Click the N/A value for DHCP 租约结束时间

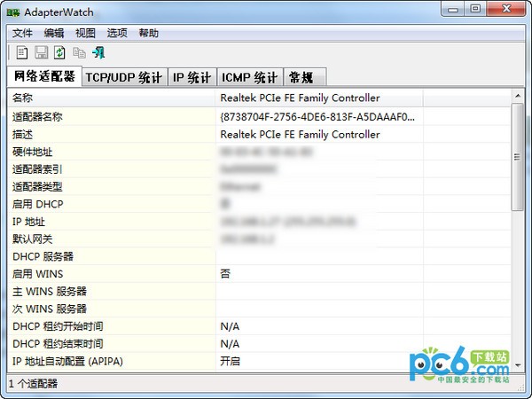click(x=230, y=344)
